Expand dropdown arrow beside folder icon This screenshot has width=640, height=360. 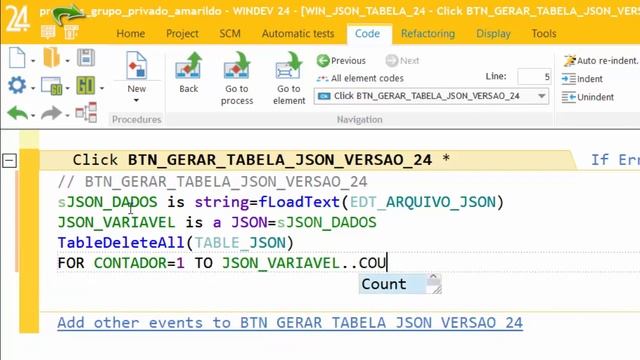[67, 60]
